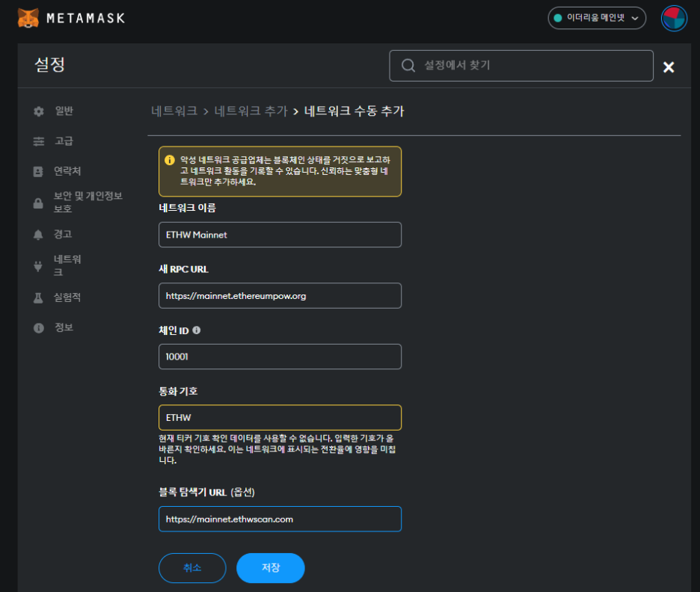The height and width of the screenshot is (592, 700).
Task: Open the 고급 settings tab
Action: click(64, 141)
